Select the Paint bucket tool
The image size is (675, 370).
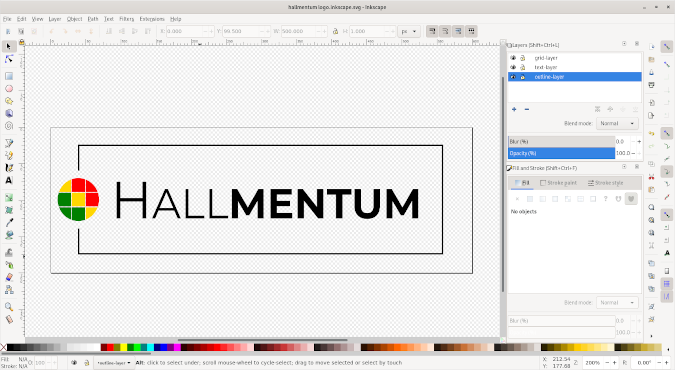[x=9, y=235]
